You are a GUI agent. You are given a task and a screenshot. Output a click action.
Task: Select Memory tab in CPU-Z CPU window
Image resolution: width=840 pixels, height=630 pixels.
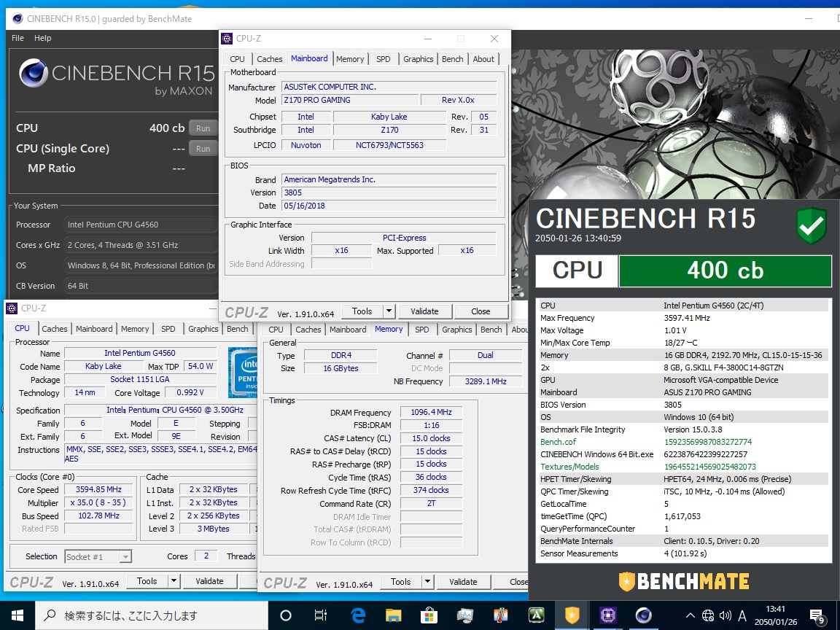click(135, 329)
